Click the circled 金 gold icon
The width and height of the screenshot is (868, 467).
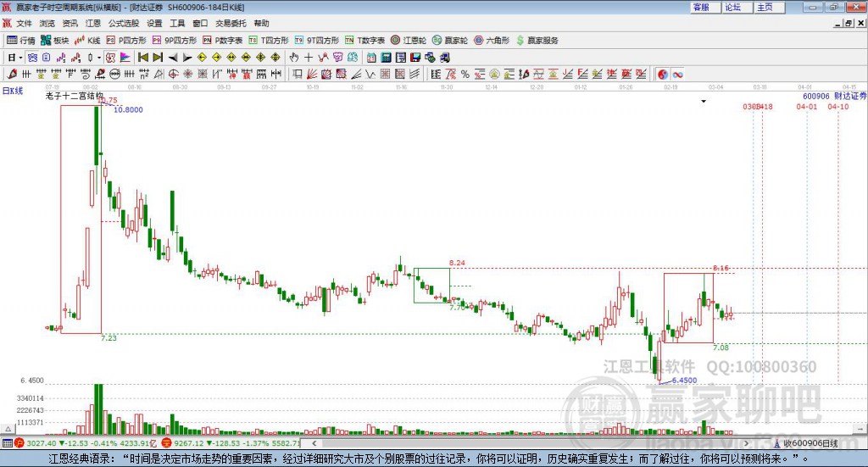pos(494,74)
